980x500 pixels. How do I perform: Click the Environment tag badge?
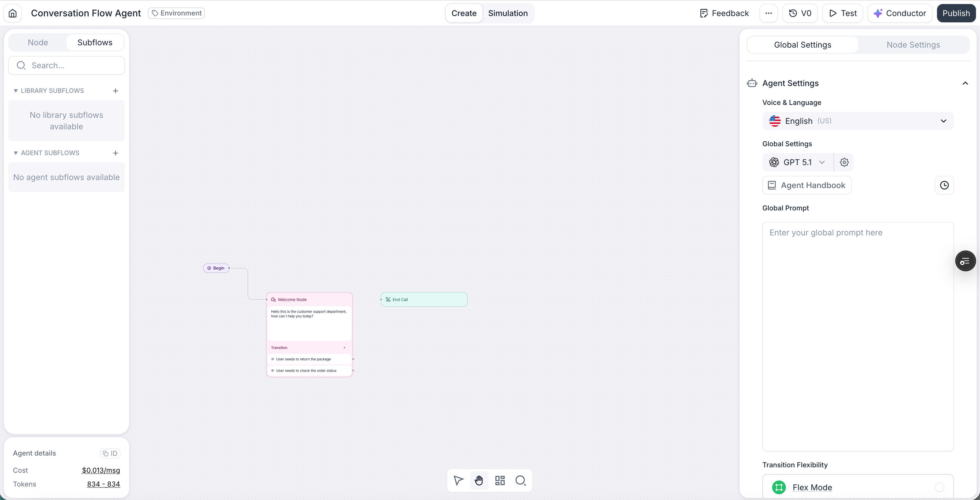tap(176, 13)
